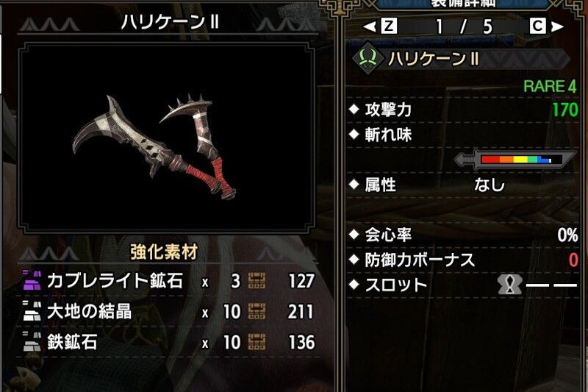The height and width of the screenshot is (392, 588).
Task: Click the dual blades weapon type icon
Action: click(x=368, y=59)
